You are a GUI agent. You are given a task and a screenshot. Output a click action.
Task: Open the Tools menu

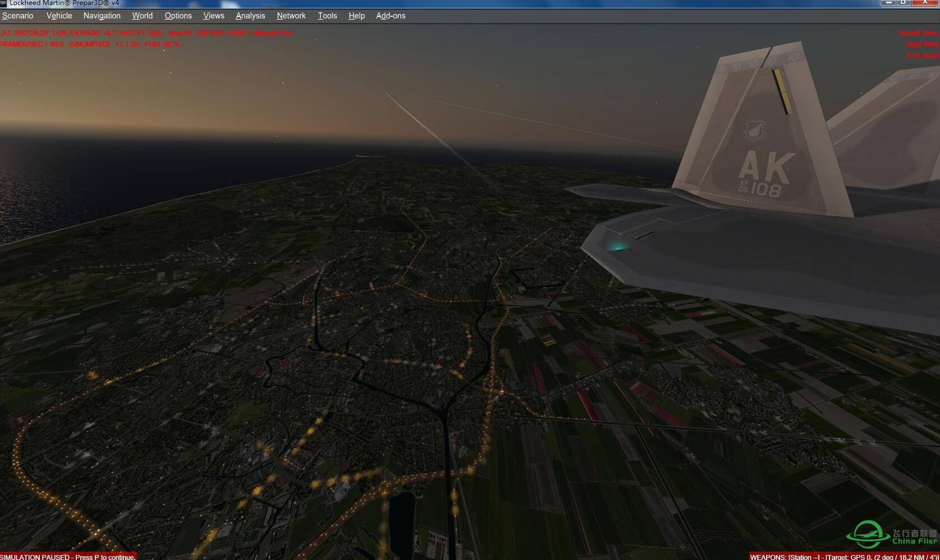coord(328,16)
